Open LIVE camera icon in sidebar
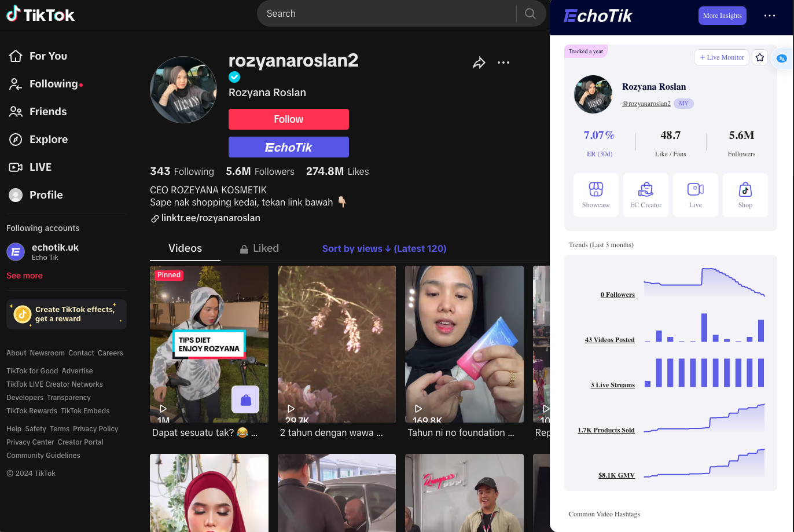This screenshot has width=794, height=532. (16, 167)
